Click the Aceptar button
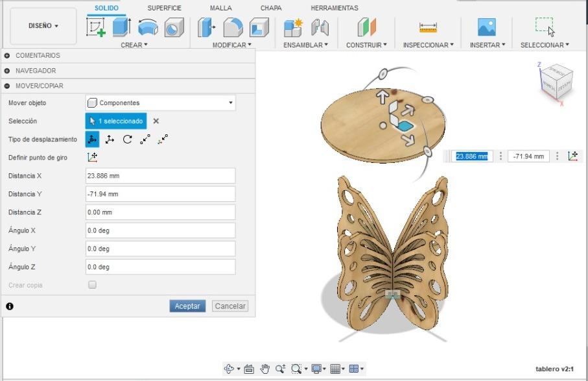This screenshot has height=381, width=588. coord(187,306)
